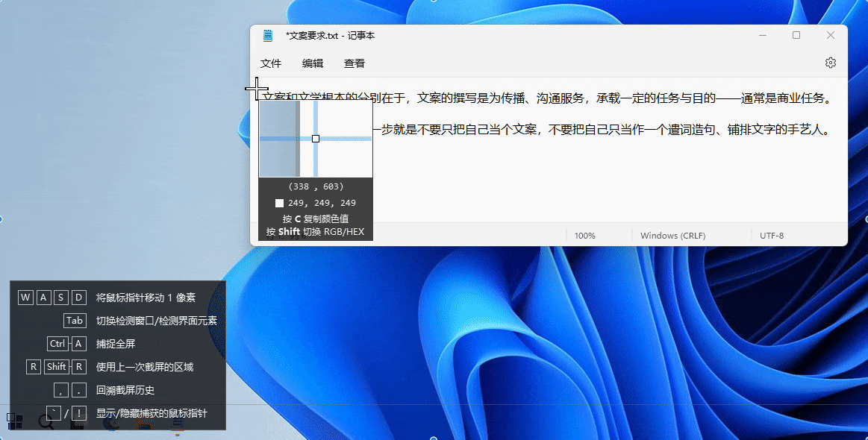The width and height of the screenshot is (868, 440).
Task: Click the 100% zoom indicator in status bar
Action: point(584,236)
